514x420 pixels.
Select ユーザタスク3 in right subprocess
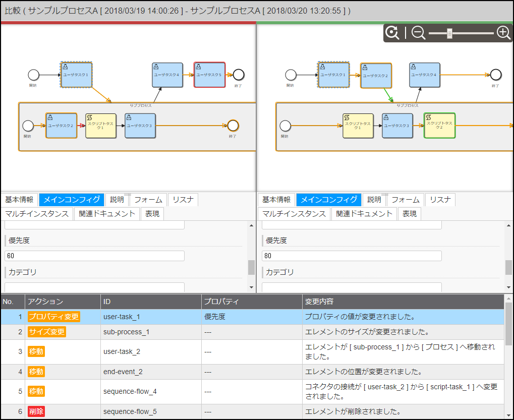[397, 126]
